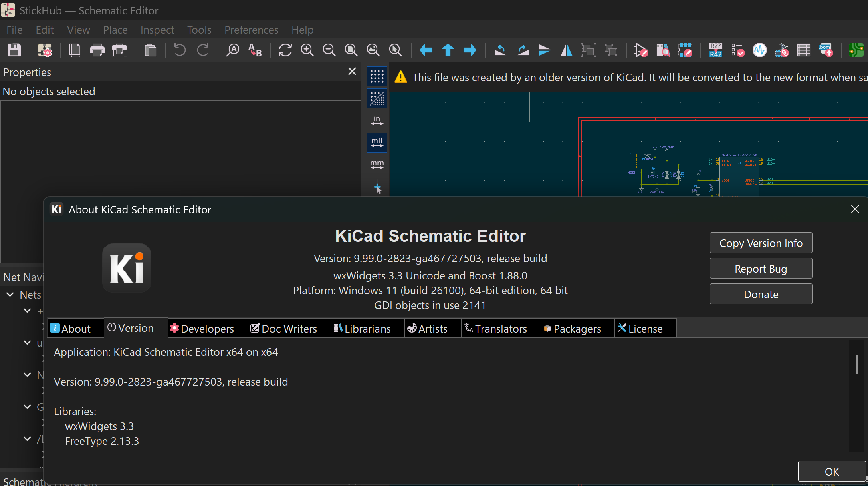
Task: Switch to the Doc Writers tab
Action: tap(289, 329)
